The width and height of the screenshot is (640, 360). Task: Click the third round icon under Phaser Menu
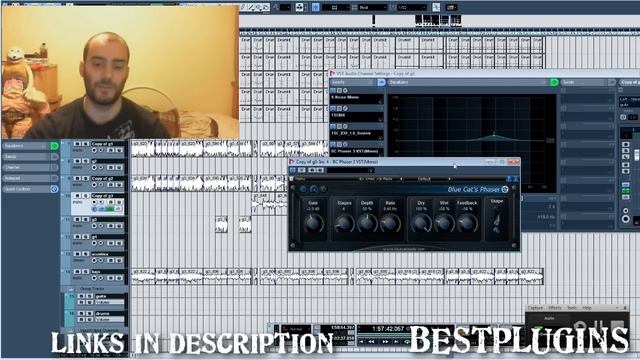[x=324, y=189]
